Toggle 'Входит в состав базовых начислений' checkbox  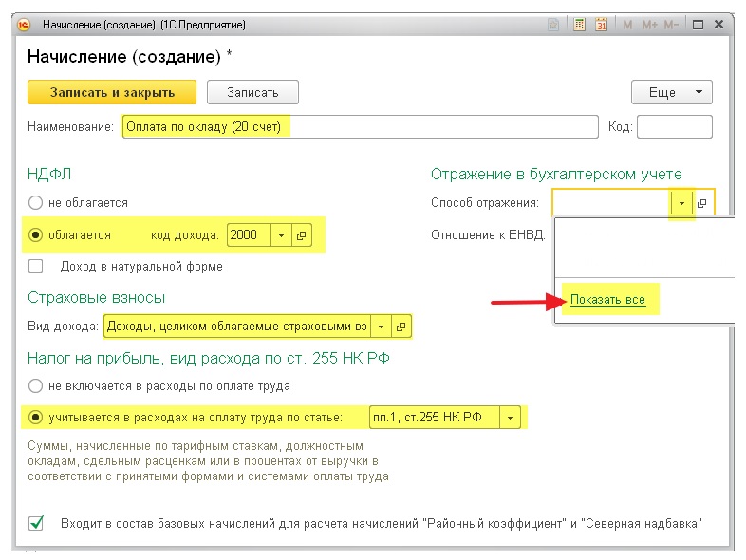click(x=36, y=523)
